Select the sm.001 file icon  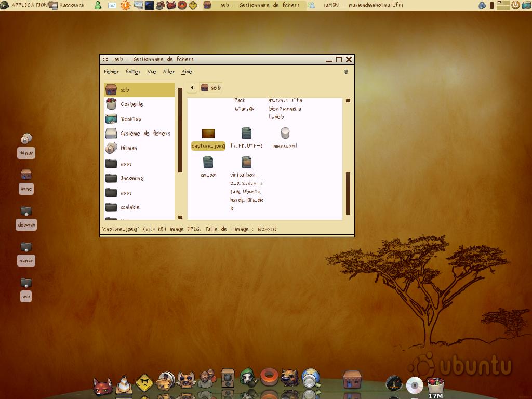[208, 162]
